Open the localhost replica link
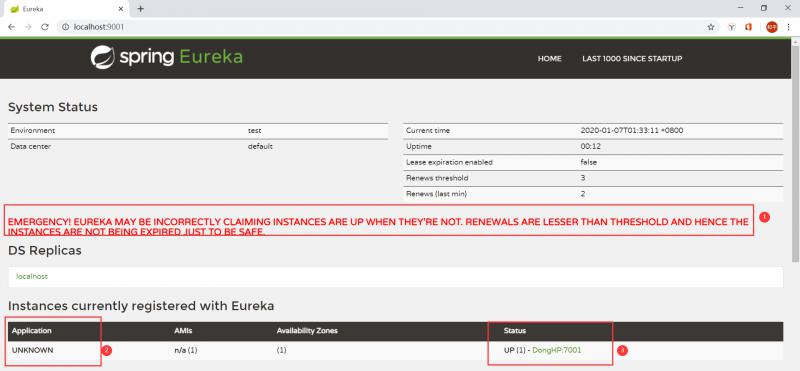Screen dimensions: 800x371 (32, 276)
